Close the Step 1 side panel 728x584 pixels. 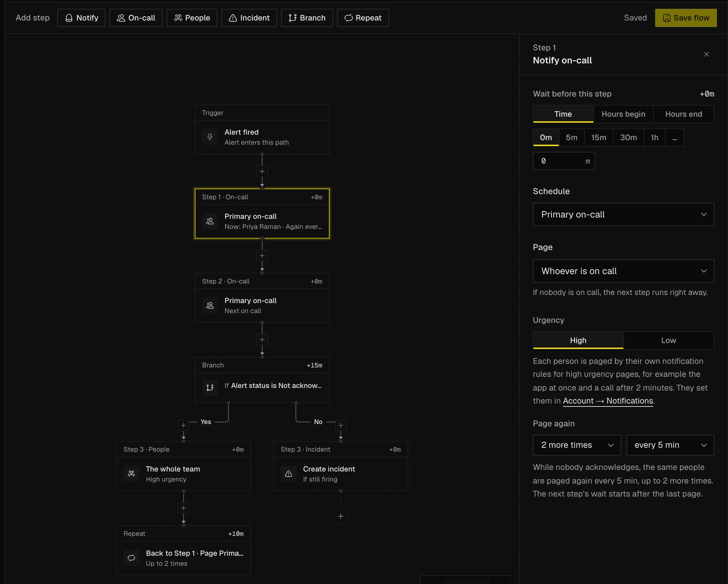(x=707, y=54)
